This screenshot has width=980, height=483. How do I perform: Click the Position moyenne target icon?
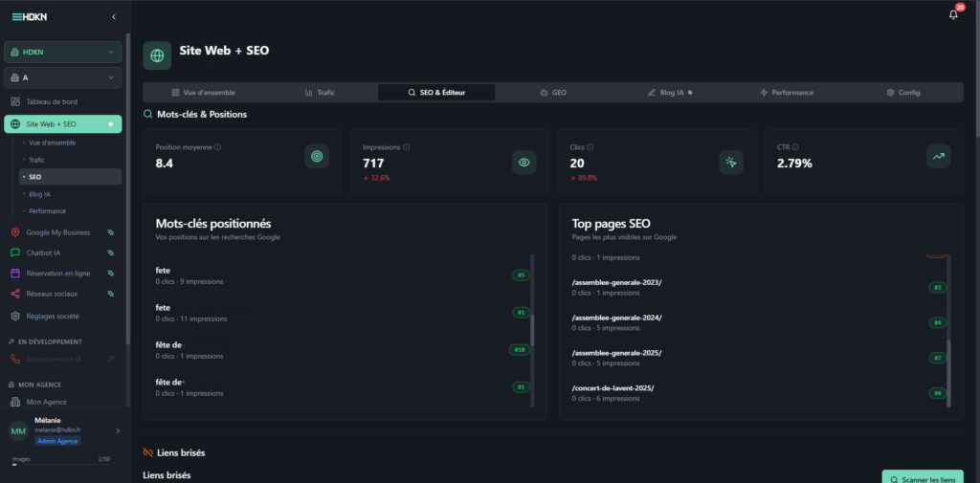(x=317, y=156)
